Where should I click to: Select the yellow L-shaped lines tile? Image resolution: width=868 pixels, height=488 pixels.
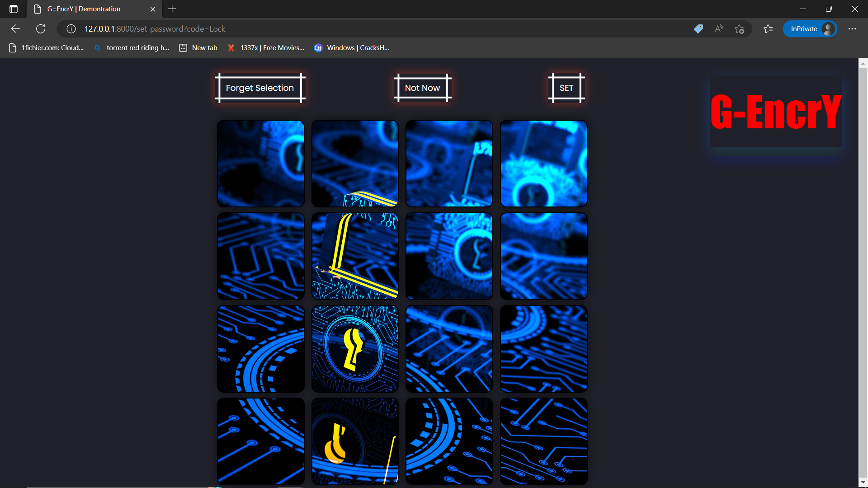(355, 256)
